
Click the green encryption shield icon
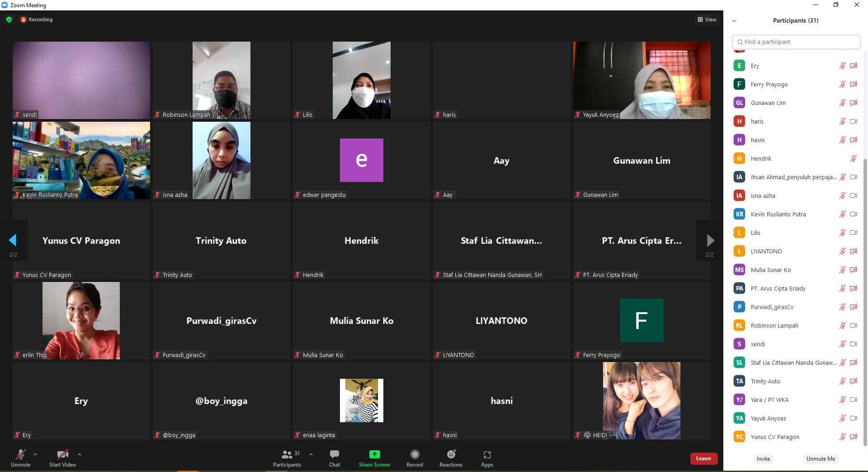[9, 19]
